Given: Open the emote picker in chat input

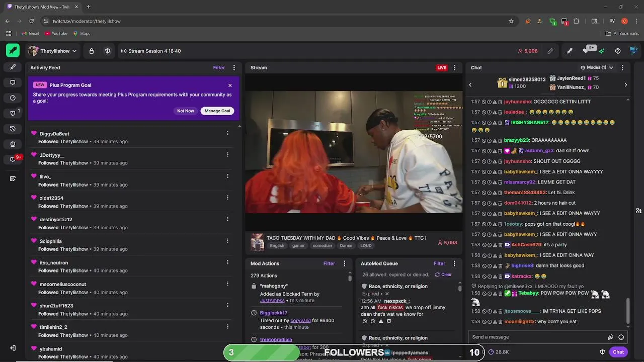Looking at the screenshot, I should pos(621,337).
